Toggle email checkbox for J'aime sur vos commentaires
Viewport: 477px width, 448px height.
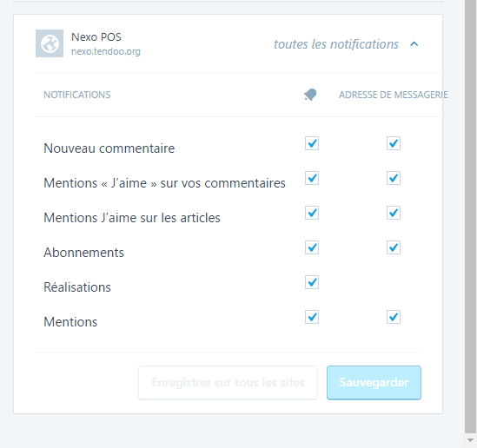coord(394,178)
